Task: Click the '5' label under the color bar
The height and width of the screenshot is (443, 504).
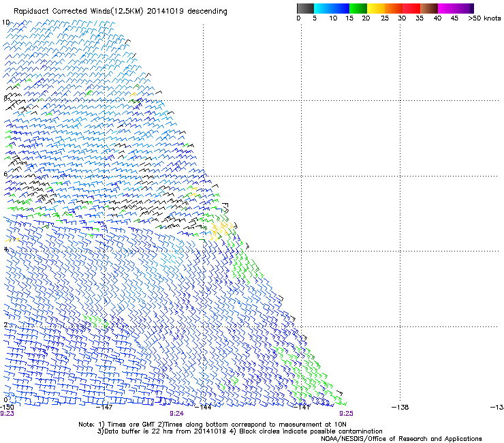Action: [315, 18]
